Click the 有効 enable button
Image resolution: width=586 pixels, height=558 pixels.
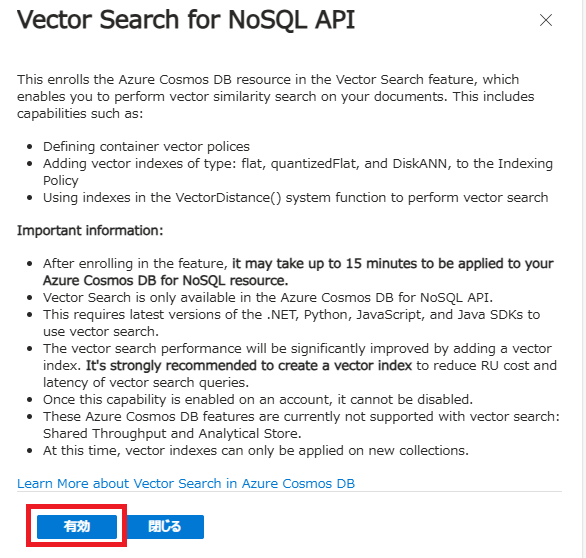77,527
